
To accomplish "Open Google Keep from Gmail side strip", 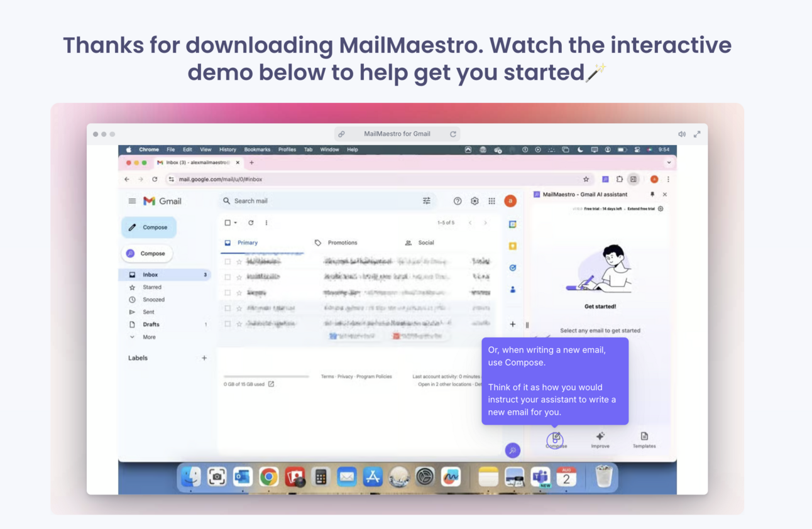I will (513, 246).
